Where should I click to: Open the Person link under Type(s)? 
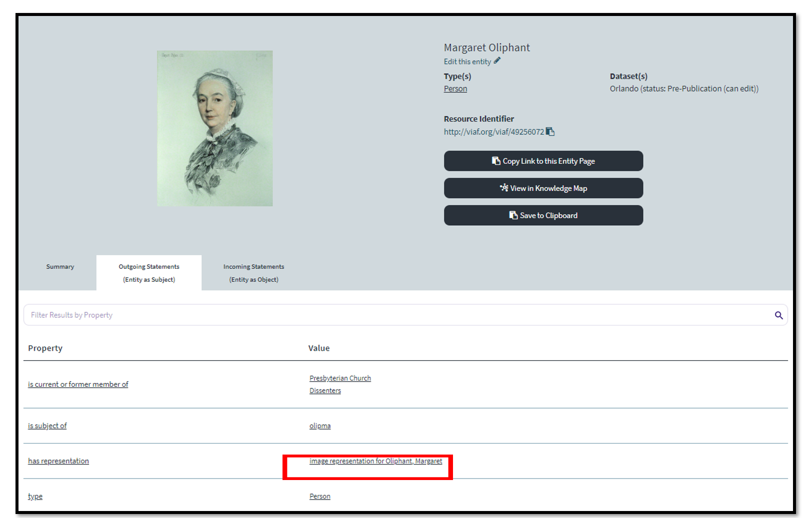coord(455,89)
